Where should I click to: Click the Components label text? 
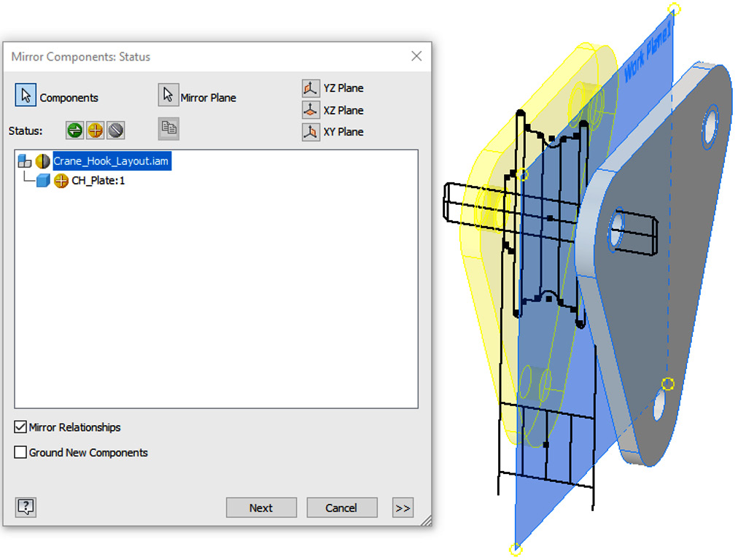point(69,98)
